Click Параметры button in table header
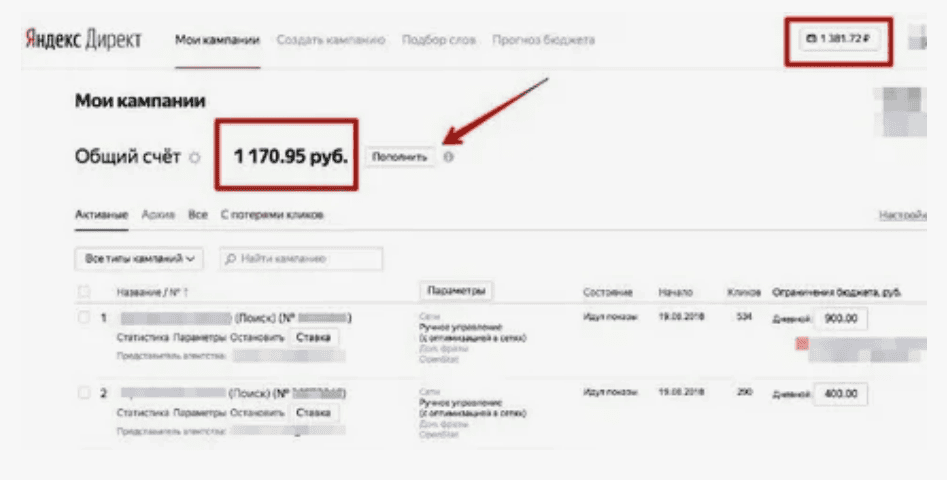The image size is (947, 480). click(456, 291)
